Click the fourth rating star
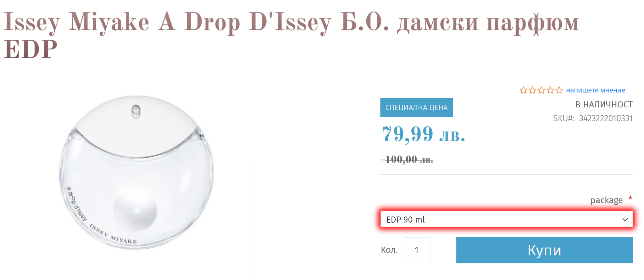This screenshot has width=644, height=280. click(x=550, y=90)
